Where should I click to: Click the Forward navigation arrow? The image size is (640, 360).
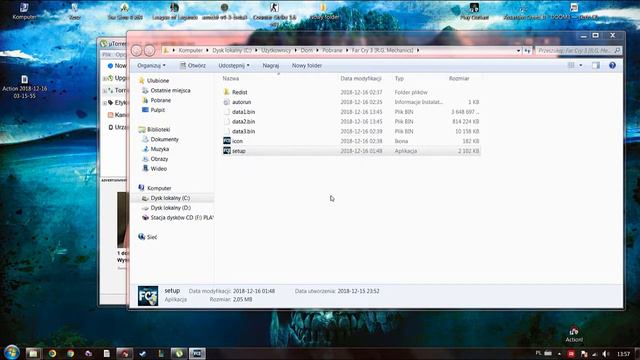[150, 50]
